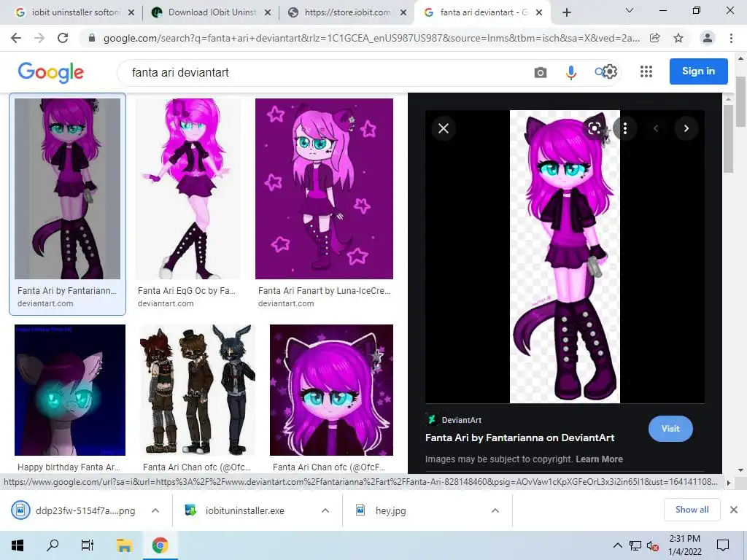Expand options for iobituninstaller.exe download
This screenshot has height=560, width=747.
click(x=325, y=510)
